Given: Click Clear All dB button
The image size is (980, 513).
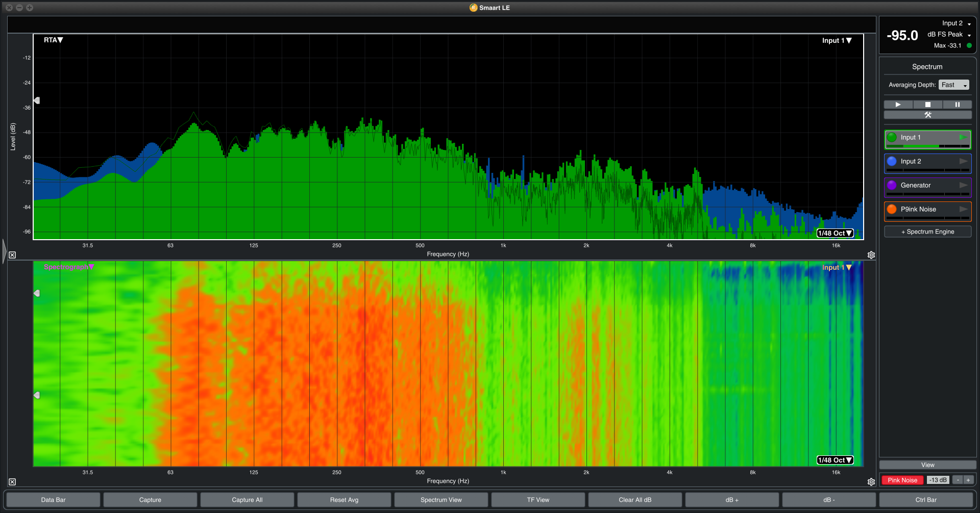Looking at the screenshot, I should [635, 500].
